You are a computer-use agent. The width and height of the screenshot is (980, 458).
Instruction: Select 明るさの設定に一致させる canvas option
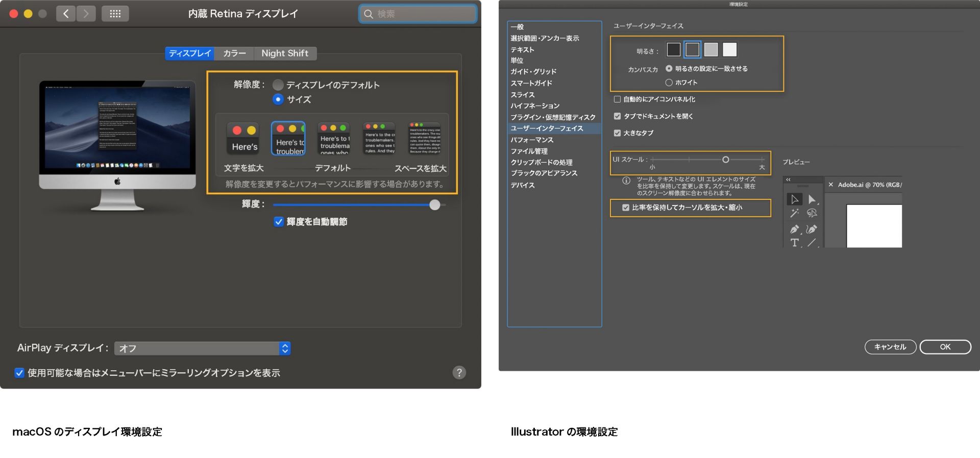[669, 68]
